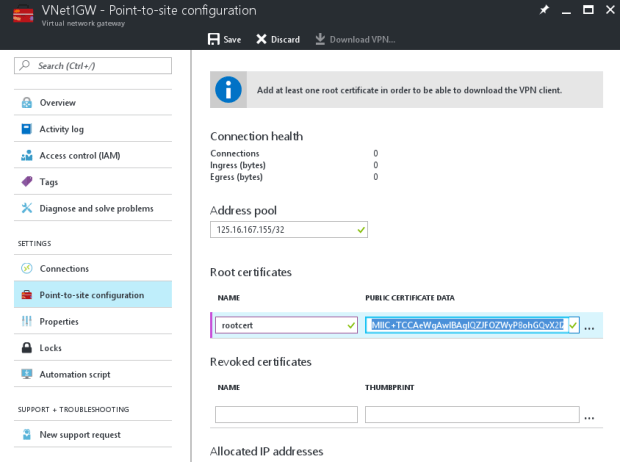This screenshot has height=462, width=620.
Task: Click the Locks padlock icon
Action: [26, 348]
